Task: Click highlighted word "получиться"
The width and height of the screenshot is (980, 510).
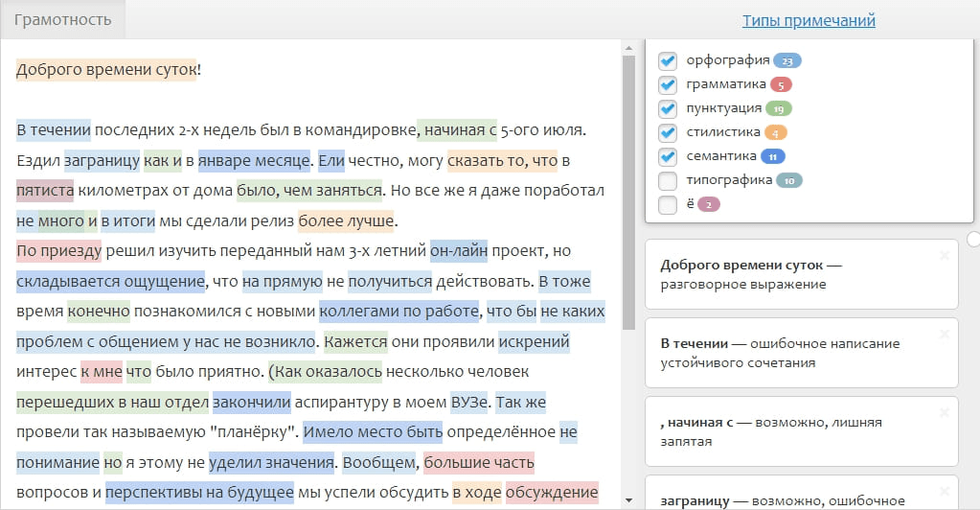Action: click(390, 282)
